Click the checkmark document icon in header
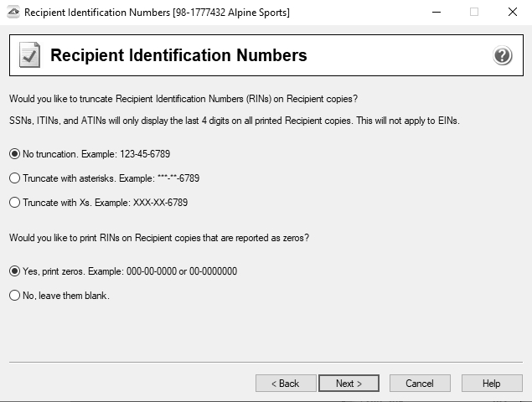This screenshot has height=402, width=532. click(x=29, y=56)
